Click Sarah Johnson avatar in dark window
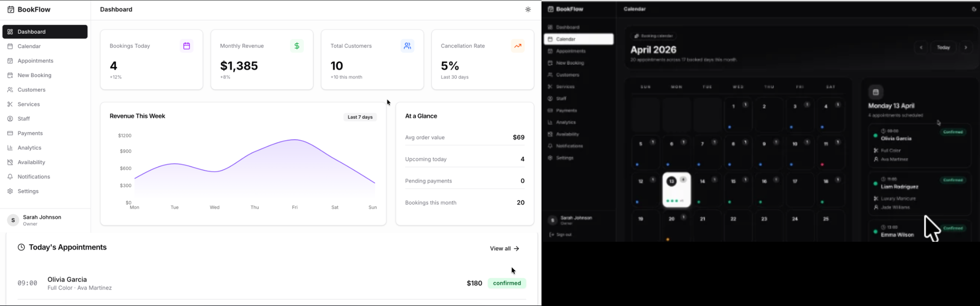Image resolution: width=980 pixels, height=306 pixels. point(552,220)
